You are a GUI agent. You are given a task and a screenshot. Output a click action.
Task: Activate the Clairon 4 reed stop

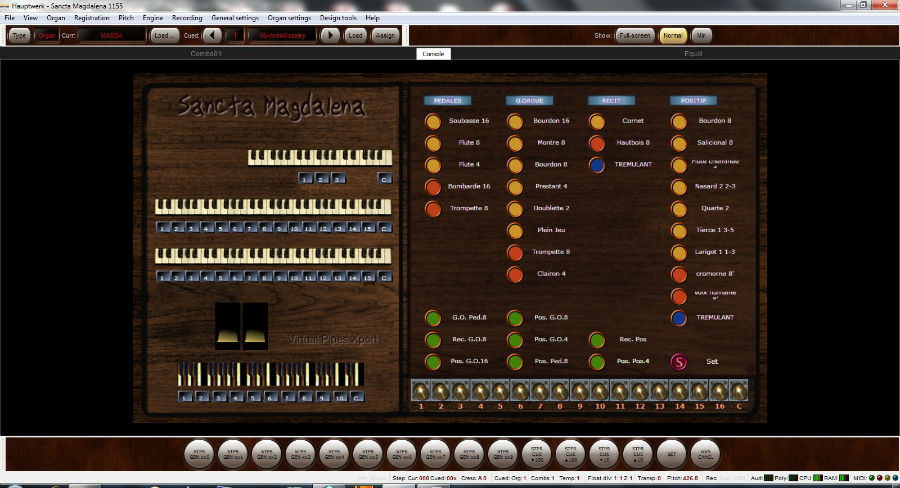515,274
